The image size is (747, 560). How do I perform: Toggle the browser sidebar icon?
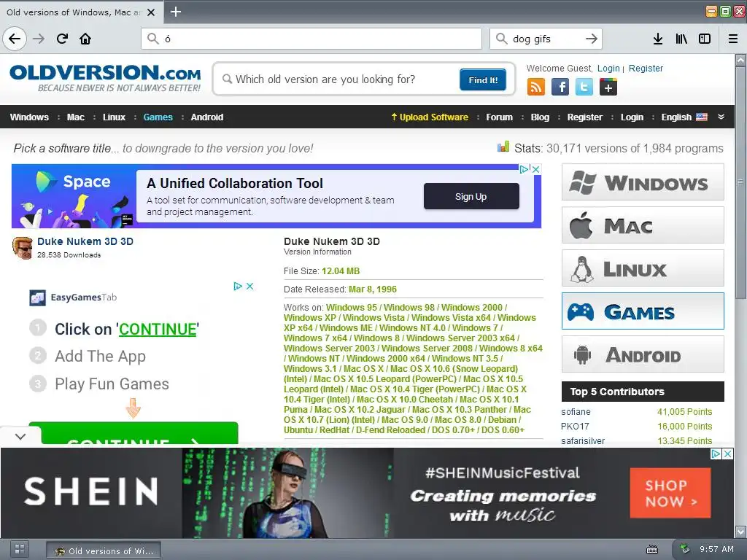click(705, 39)
